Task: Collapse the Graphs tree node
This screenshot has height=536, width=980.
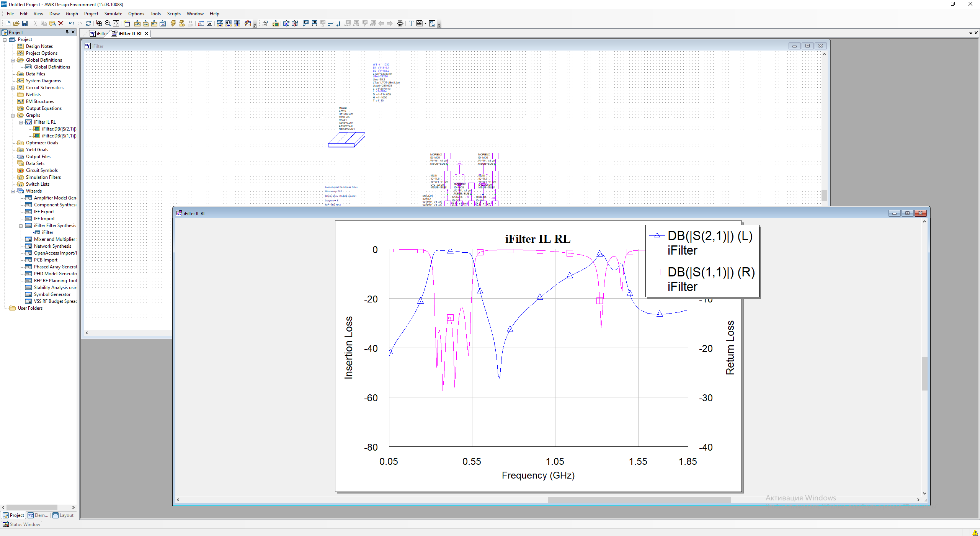Action: click(x=13, y=115)
